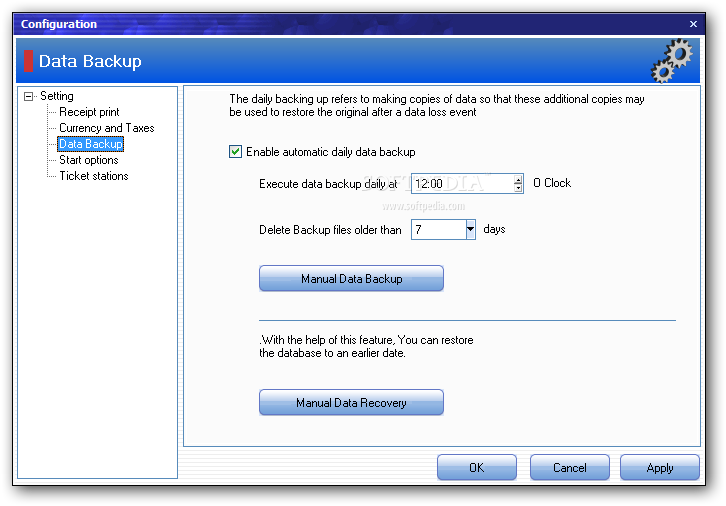Click the red marker beside Data Backup title

[28, 61]
